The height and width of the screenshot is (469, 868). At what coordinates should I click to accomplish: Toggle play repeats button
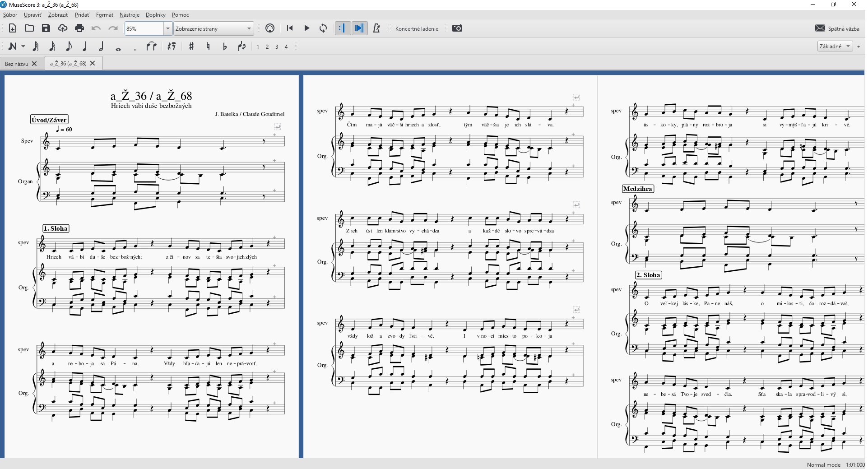coord(343,28)
